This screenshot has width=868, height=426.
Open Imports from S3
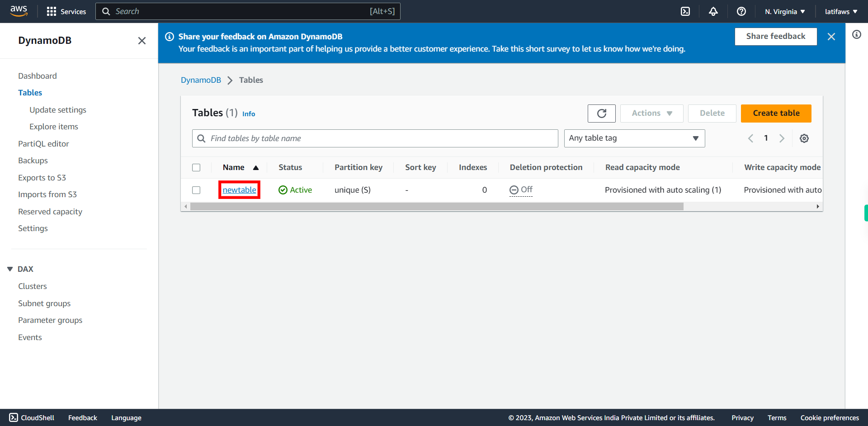click(47, 194)
